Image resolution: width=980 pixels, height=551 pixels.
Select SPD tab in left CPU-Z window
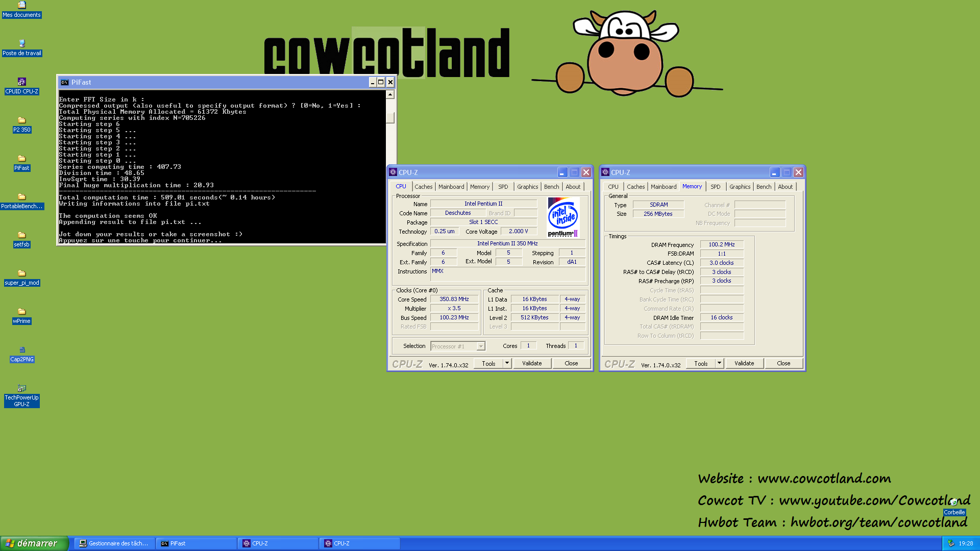(x=503, y=187)
